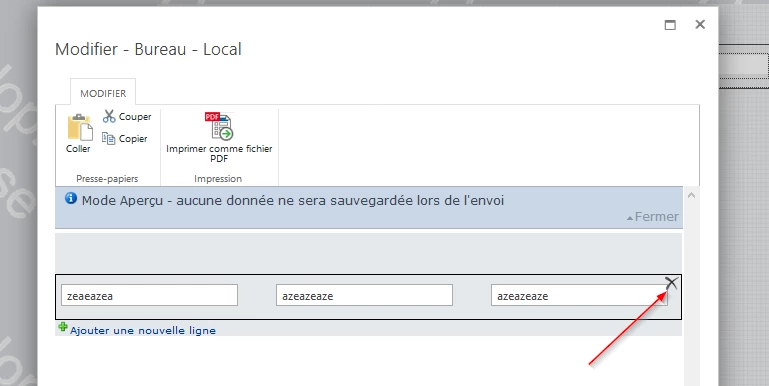Click the rightmost azeazeaze input field
The image size is (769, 386).
(579, 295)
